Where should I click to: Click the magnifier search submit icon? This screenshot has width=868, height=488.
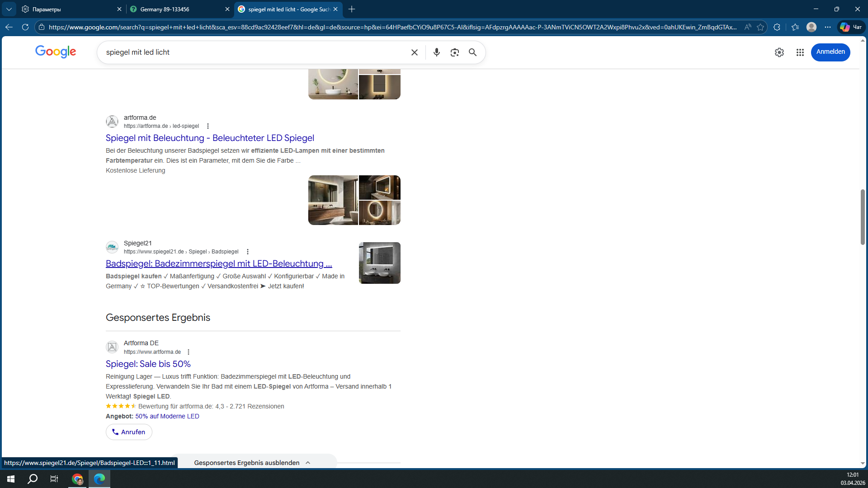point(472,52)
